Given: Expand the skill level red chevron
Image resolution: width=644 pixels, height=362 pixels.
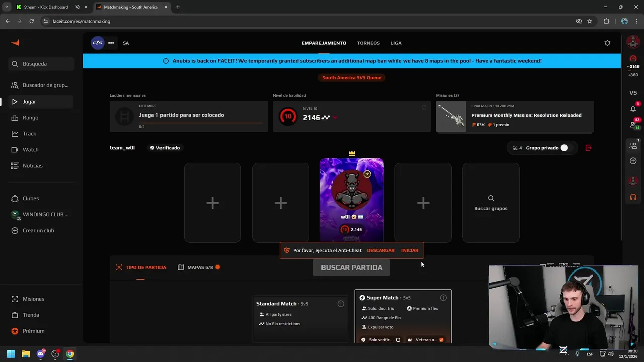Looking at the screenshot, I should 335,118.
